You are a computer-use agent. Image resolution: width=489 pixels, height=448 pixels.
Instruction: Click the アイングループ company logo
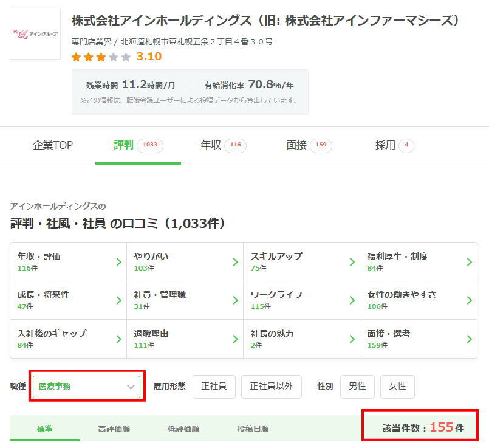(35, 34)
